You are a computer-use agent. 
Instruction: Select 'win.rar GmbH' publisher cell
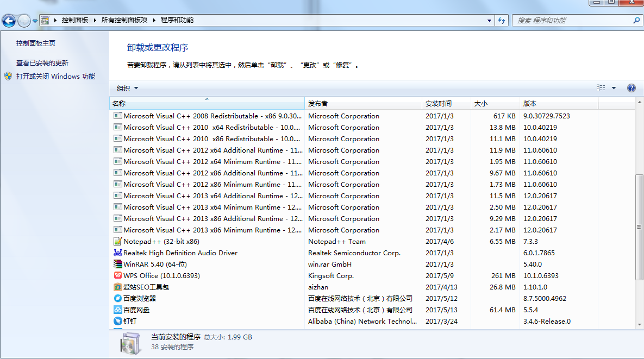click(x=330, y=264)
